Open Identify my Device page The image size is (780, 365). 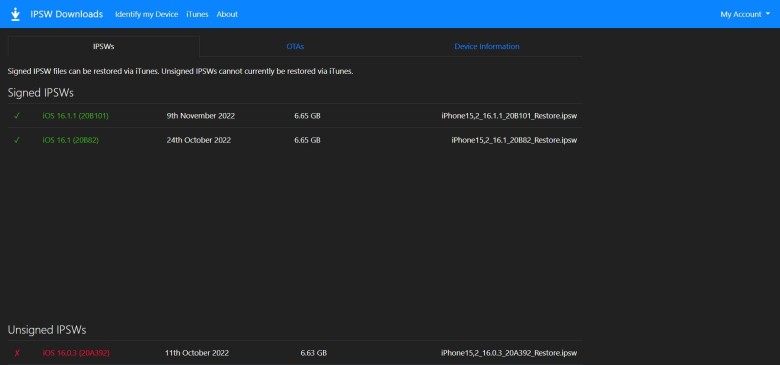146,14
